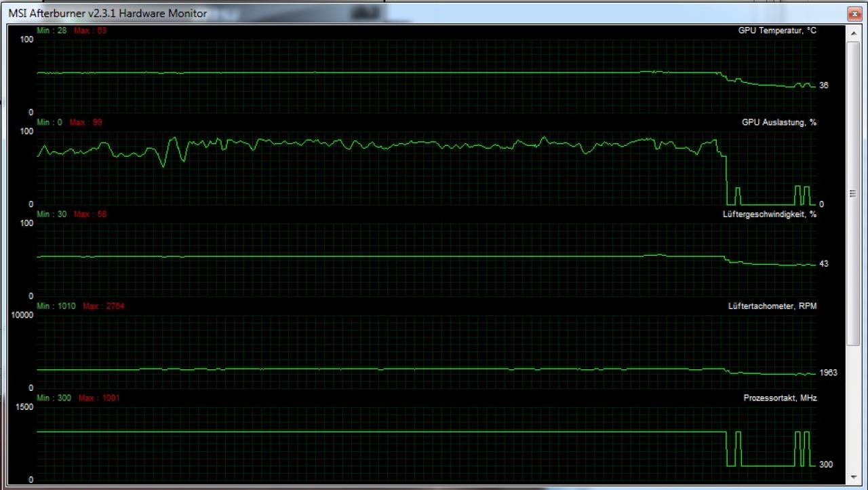This screenshot has height=490, width=868.
Task: Click the GPU usage graph line drop
Action: (x=726, y=180)
